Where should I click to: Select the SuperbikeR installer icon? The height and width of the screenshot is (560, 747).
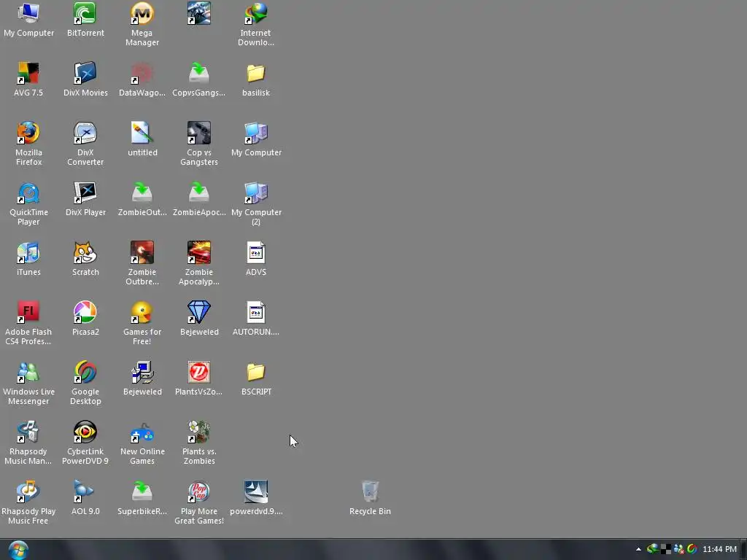(142, 497)
